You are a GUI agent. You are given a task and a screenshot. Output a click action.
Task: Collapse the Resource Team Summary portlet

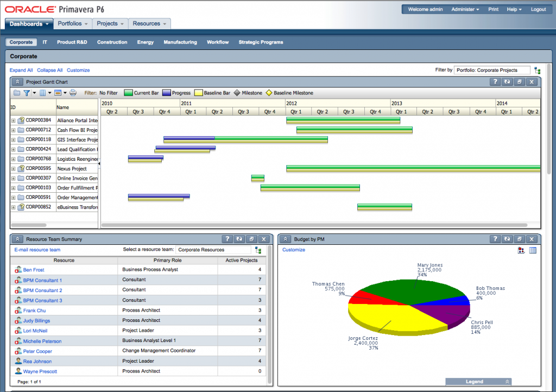point(17,239)
